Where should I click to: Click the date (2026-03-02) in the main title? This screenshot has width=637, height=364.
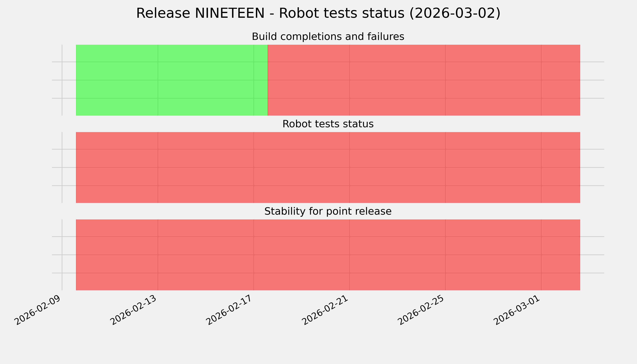point(455,13)
